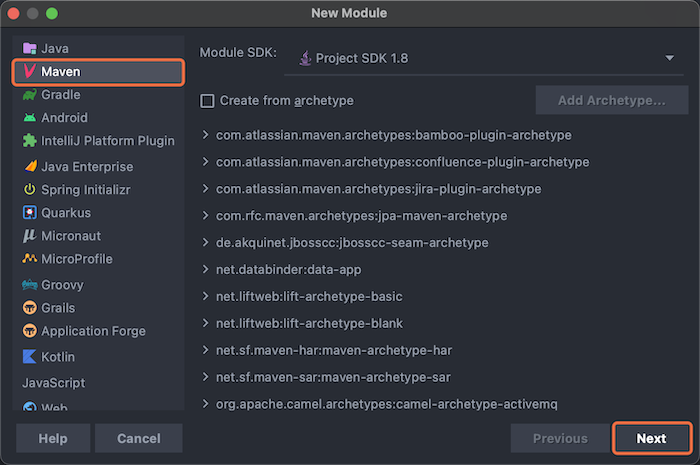This screenshot has height=465, width=700.
Task: Expand the jpa-maven-archetype entry
Action: pyautogui.click(x=205, y=216)
